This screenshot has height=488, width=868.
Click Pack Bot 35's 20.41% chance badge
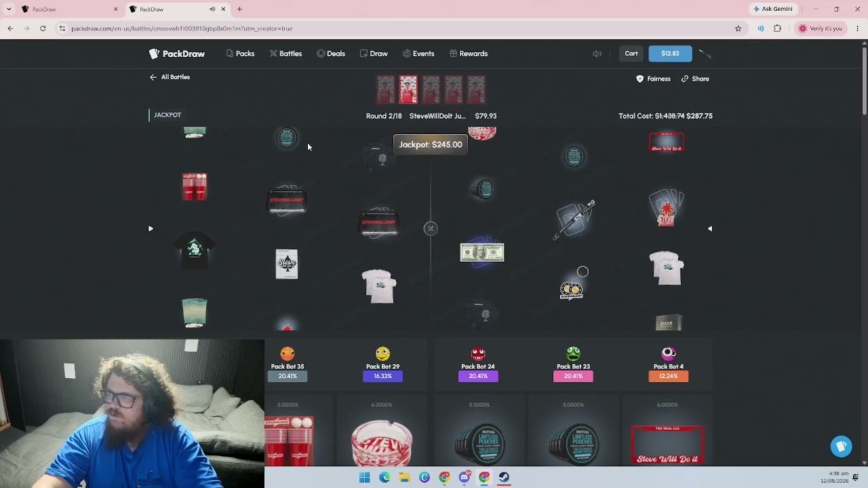pyautogui.click(x=288, y=376)
